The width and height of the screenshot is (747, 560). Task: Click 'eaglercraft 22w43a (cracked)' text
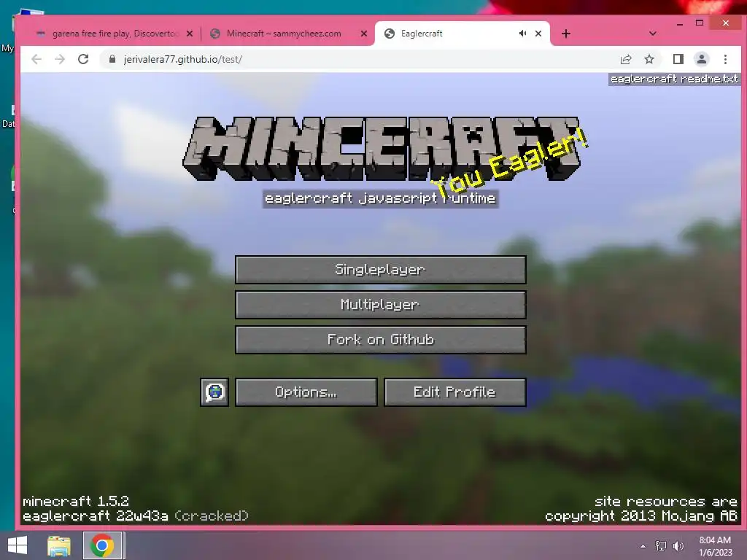tap(136, 516)
